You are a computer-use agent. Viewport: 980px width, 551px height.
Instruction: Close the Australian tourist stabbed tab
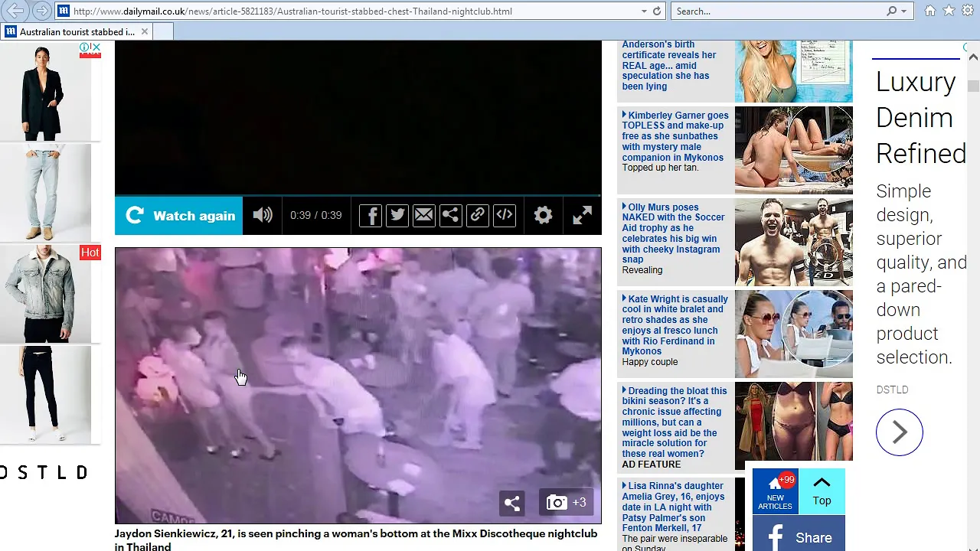coord(144,31)
